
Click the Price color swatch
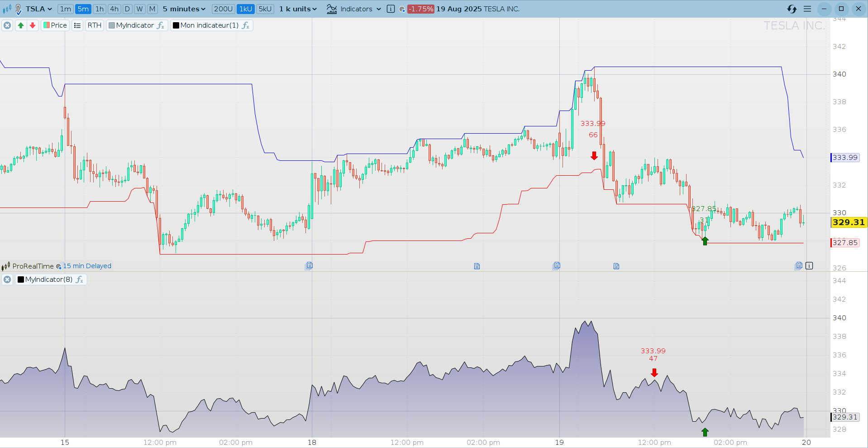coord(47,25)
